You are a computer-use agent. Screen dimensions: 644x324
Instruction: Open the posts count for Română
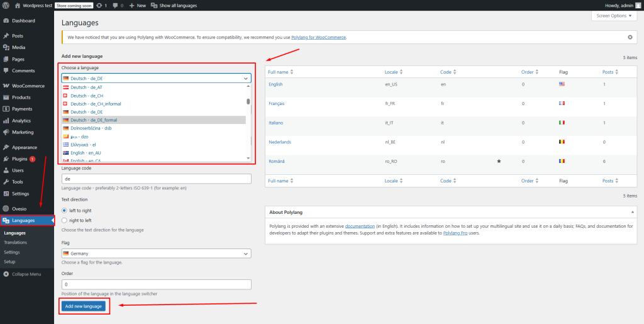[x=604, y=162]
